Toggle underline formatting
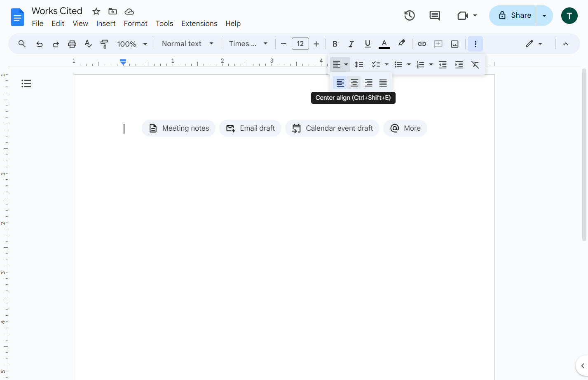The image size is (588, 380). click(x=368, y=44)
